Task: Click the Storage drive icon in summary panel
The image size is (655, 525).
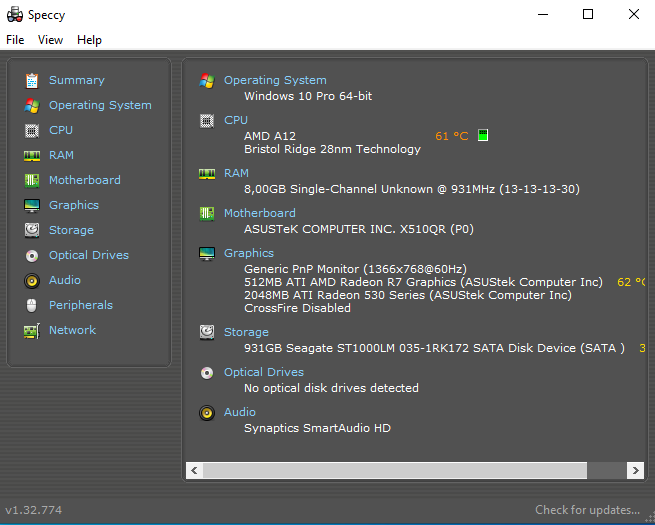Action: (207, 332)
